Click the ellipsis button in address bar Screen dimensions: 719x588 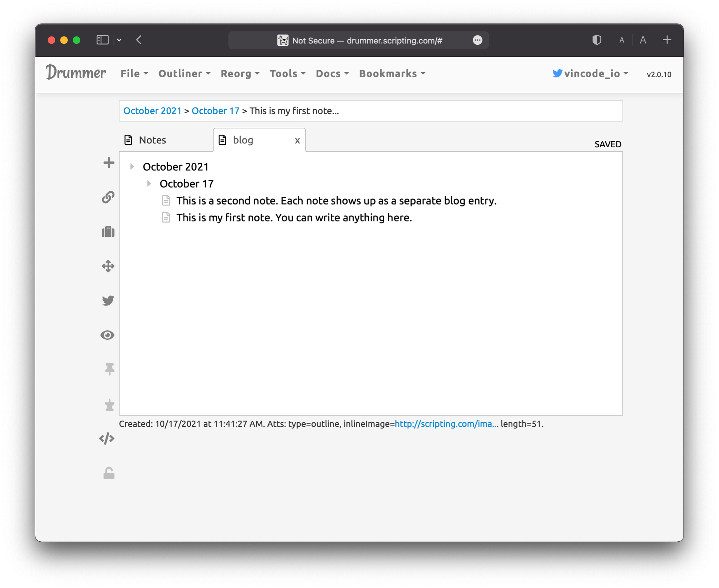pos(477,40)
